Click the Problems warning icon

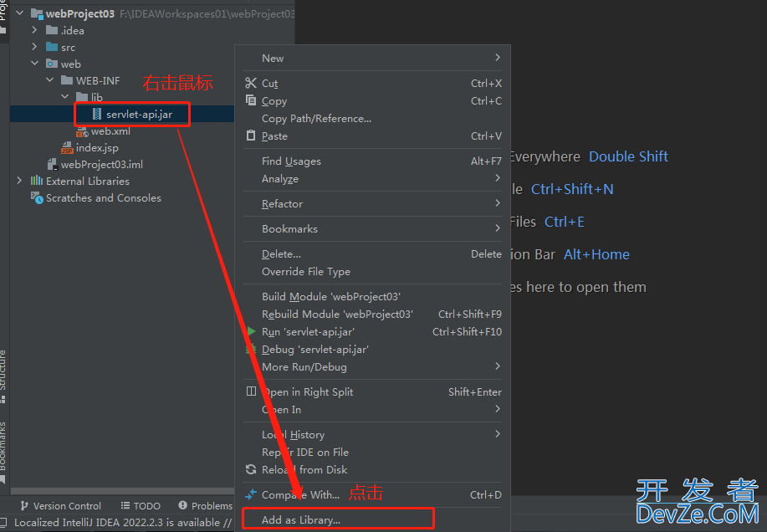pyautogui.click(x=183, y=505)
